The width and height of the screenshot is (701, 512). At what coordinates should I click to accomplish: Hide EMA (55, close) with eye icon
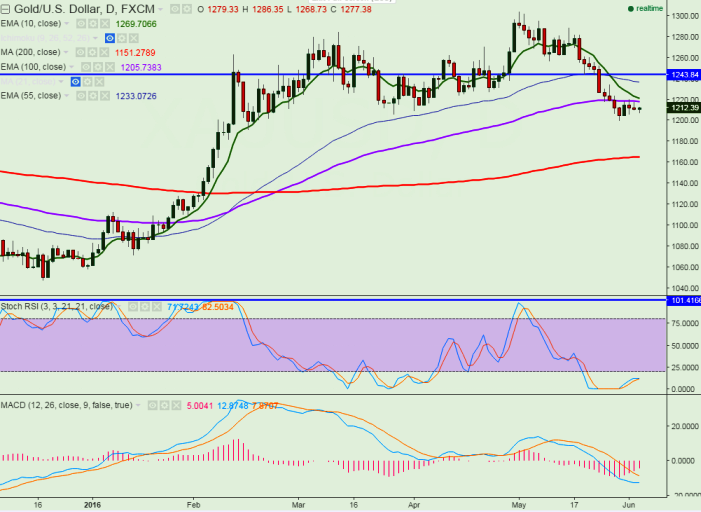(x=80, y=96)
